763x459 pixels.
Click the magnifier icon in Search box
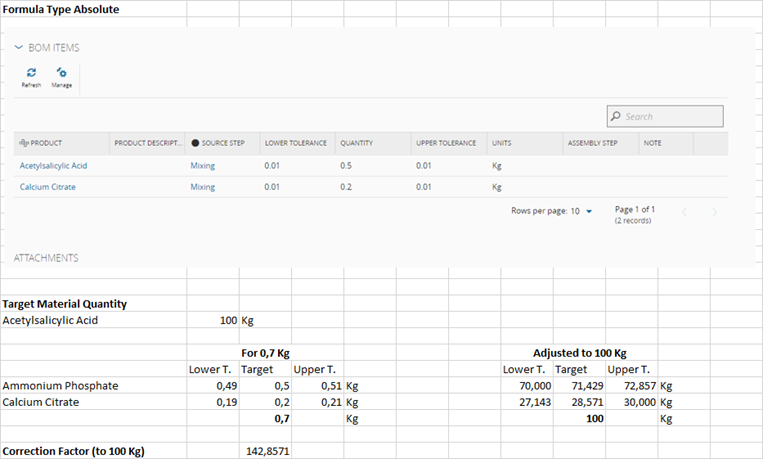(x=616, y=116)
